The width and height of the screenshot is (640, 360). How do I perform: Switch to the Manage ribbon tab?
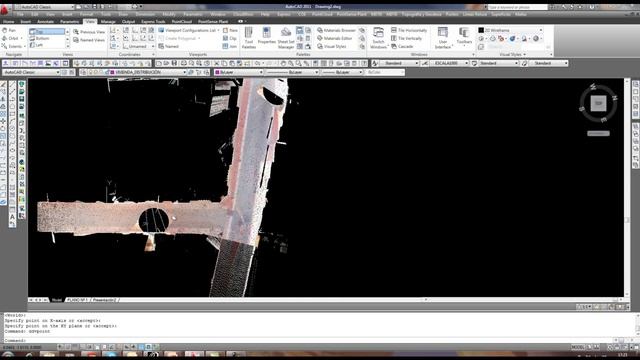(108, 22)
